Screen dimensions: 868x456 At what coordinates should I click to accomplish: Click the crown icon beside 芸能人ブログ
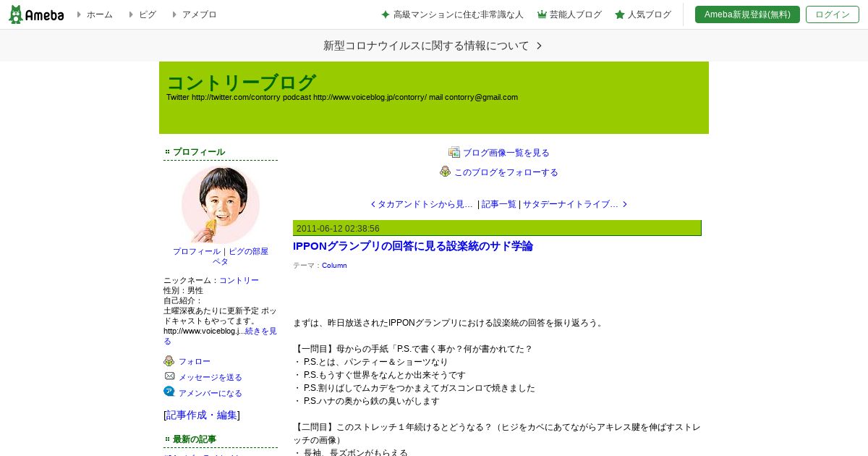point(542,14)
